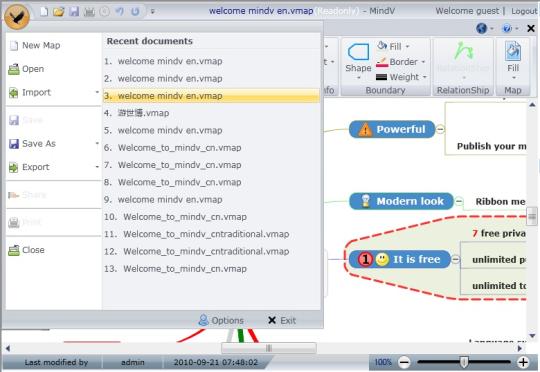Click the redo arrow in quick toolbar

click(135, 12)
